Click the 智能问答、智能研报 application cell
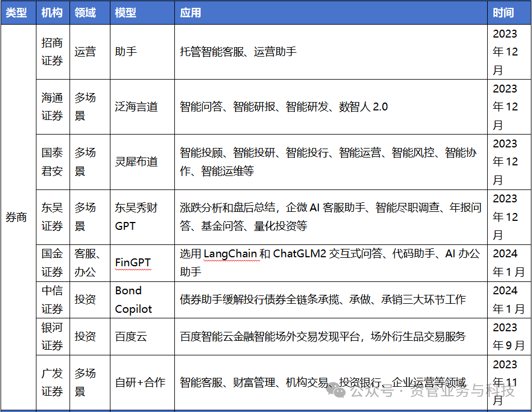The width and height of the screenshot is (532, 412). [331, 107]
